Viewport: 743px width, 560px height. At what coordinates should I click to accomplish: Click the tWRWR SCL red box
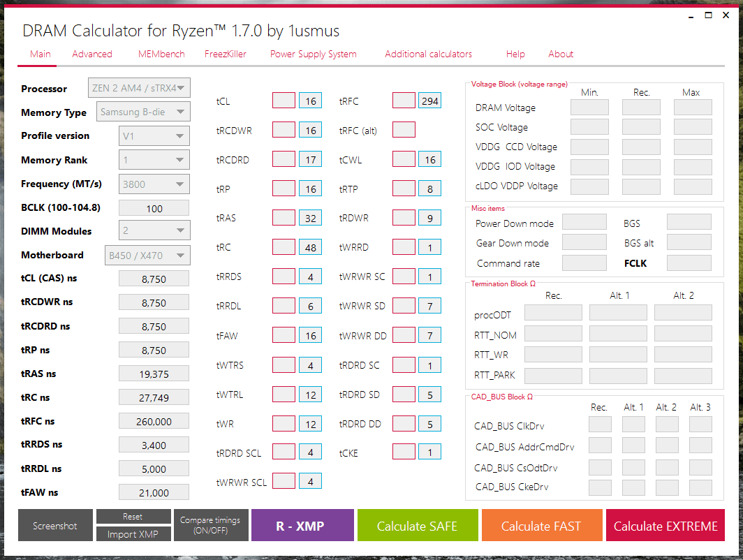(x=284, y=481)
